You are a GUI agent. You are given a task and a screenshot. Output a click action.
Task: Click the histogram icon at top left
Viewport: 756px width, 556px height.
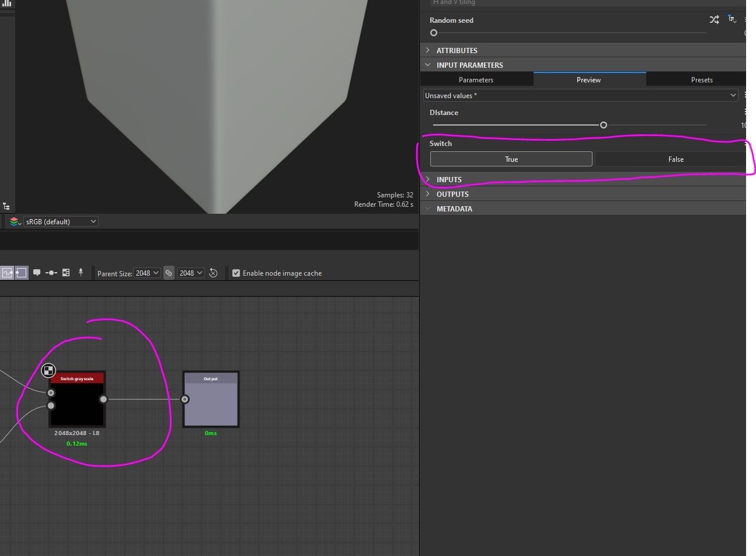click(x=6, y=3)
